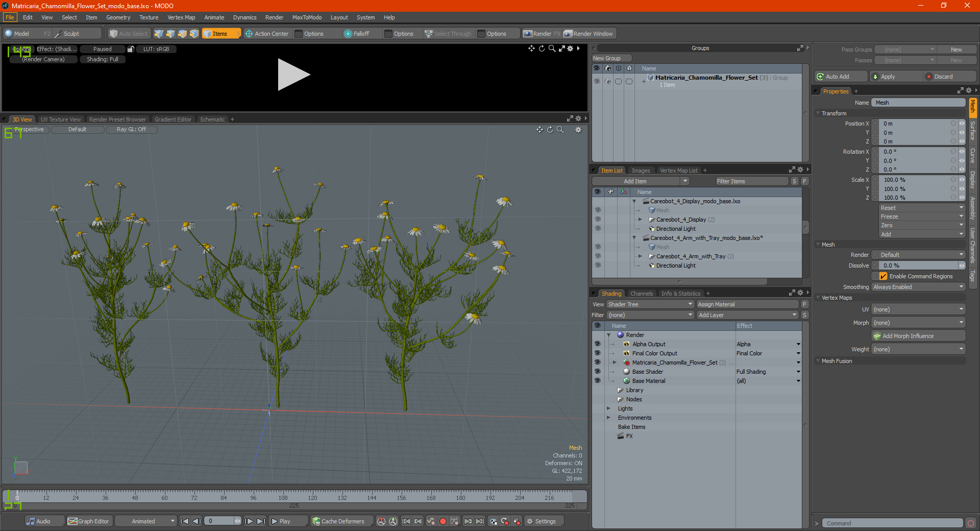980x531 pixels.
Task: Toggle the red record keyframe button
Action: (x=443, y=521)
